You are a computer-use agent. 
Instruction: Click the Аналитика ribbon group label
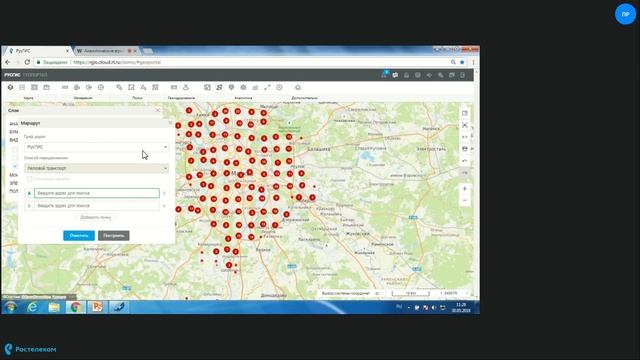point(243,98)
